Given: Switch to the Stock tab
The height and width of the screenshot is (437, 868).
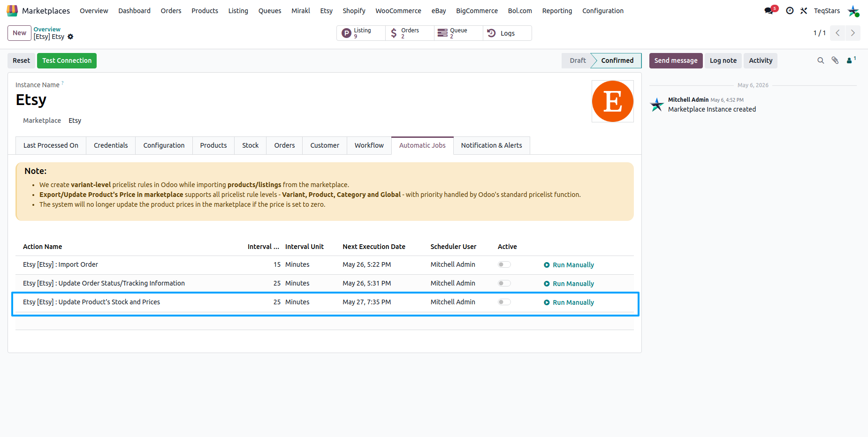Looking at the screenshot, I should (251, 145).
